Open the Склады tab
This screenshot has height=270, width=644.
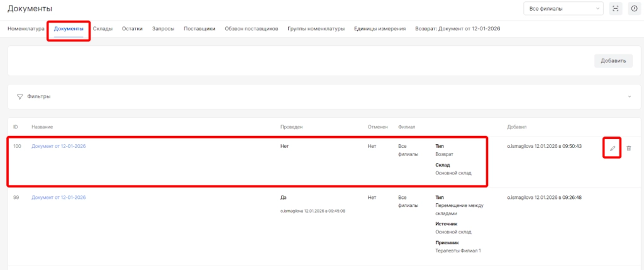(x=103, y=29)
